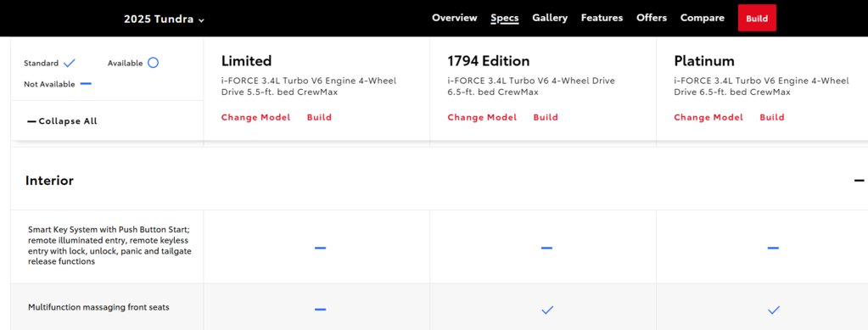Click 1794 Edition's engine description text
Image resolution: width=868 pixels, height=330 pixels.
pos(531,87)
